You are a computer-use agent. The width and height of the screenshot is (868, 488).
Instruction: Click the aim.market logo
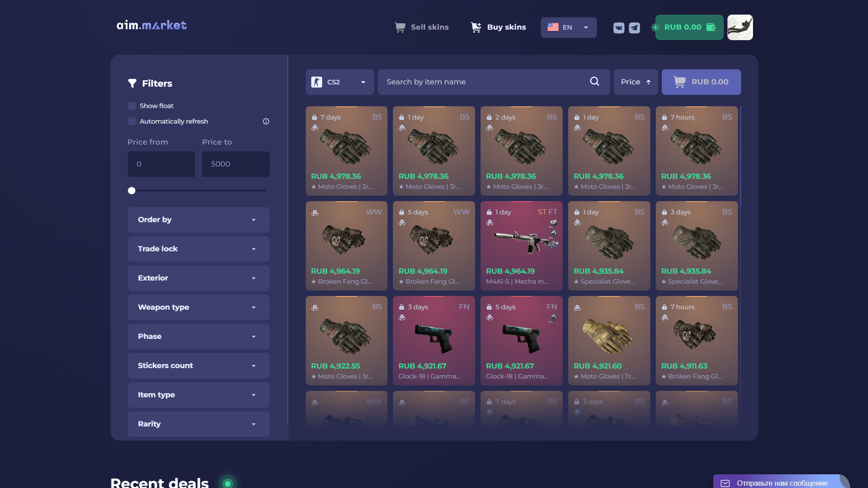click(152, 25)
